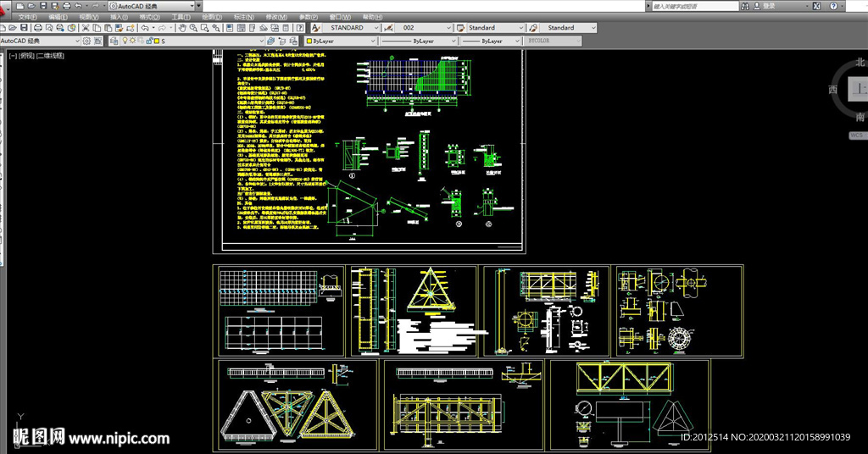The width and height of the screenshot is (868, 454).
Task: Open the 格式(O) menu
Action: (x=149, y=17)
